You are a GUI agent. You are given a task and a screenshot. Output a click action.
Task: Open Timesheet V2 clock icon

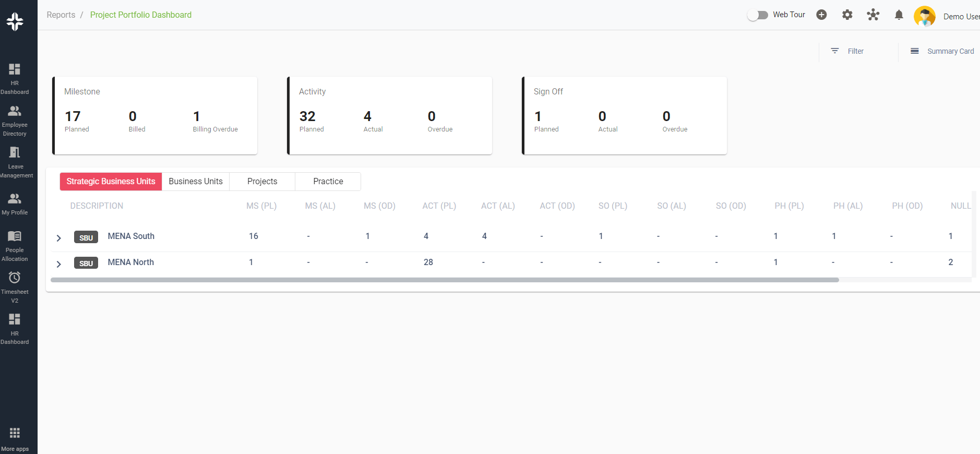click(x=15, y=278)
